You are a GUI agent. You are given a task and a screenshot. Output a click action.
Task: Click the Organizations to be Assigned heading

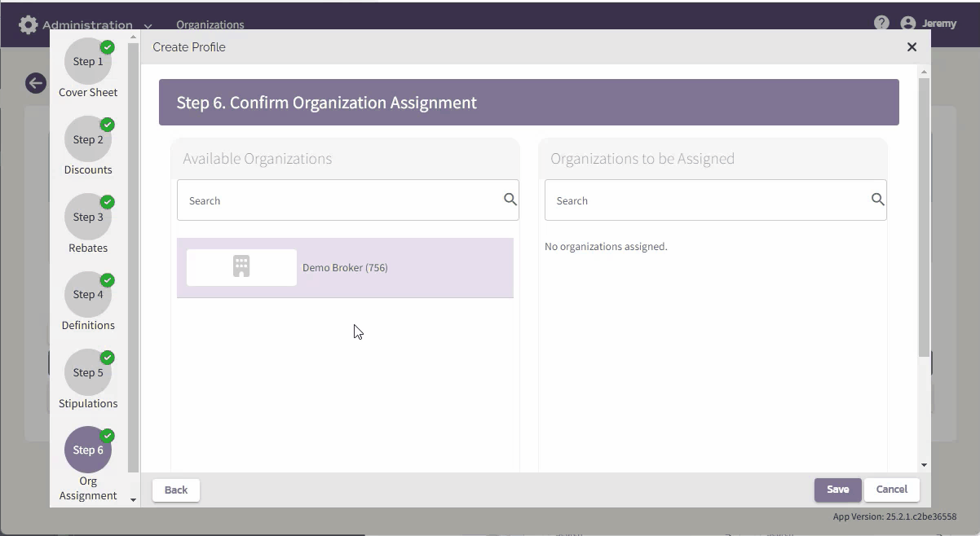[x=642, y=159]
